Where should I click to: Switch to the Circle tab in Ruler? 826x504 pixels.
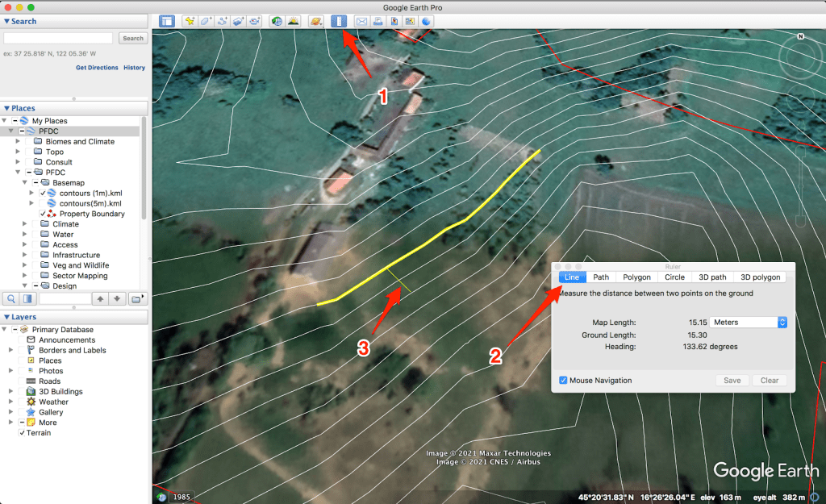(675, 277)
